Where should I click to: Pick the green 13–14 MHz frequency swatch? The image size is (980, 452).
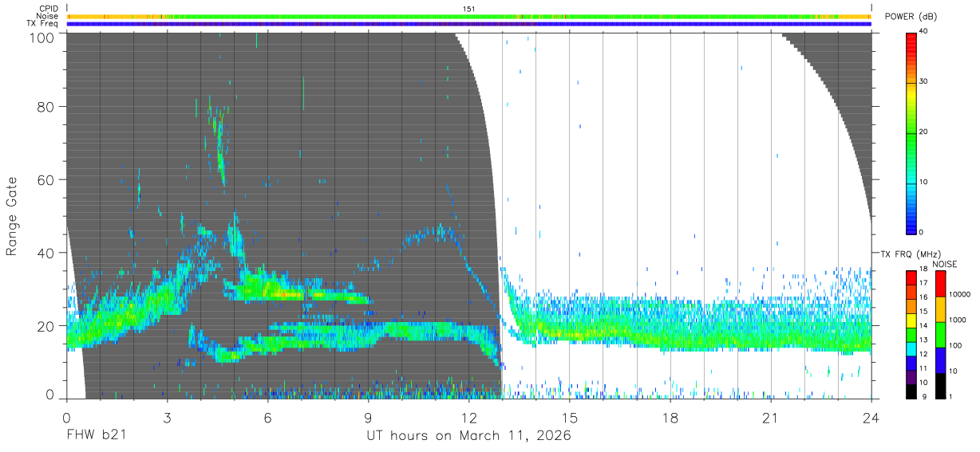(x=911, y=335)
